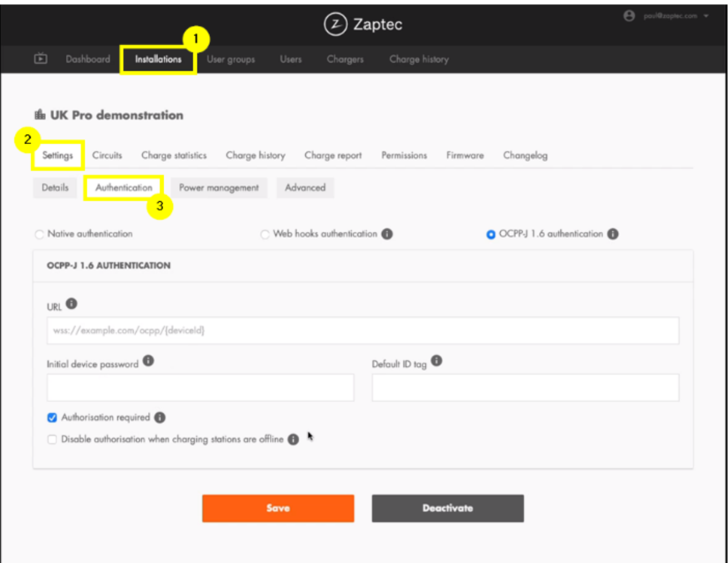The width and height of the screenshot is (728, 563).
Task: Open the Power management sub-tab
Action: pos(219,188)
